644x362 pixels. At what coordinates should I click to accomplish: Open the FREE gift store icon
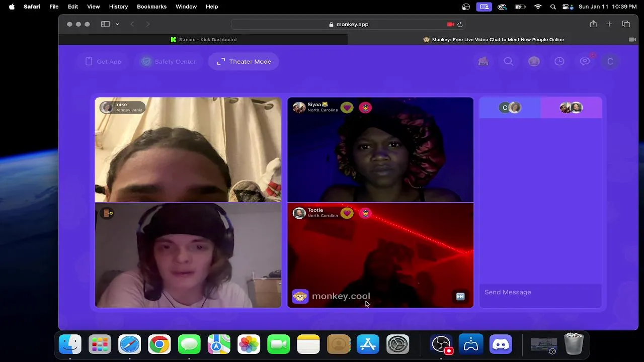[483, 61]
